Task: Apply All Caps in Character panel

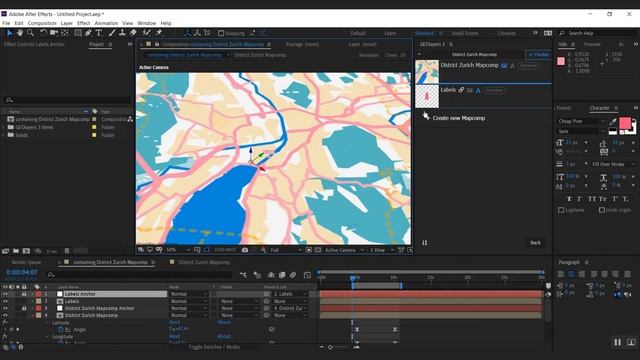Action: tap(592, 199)
